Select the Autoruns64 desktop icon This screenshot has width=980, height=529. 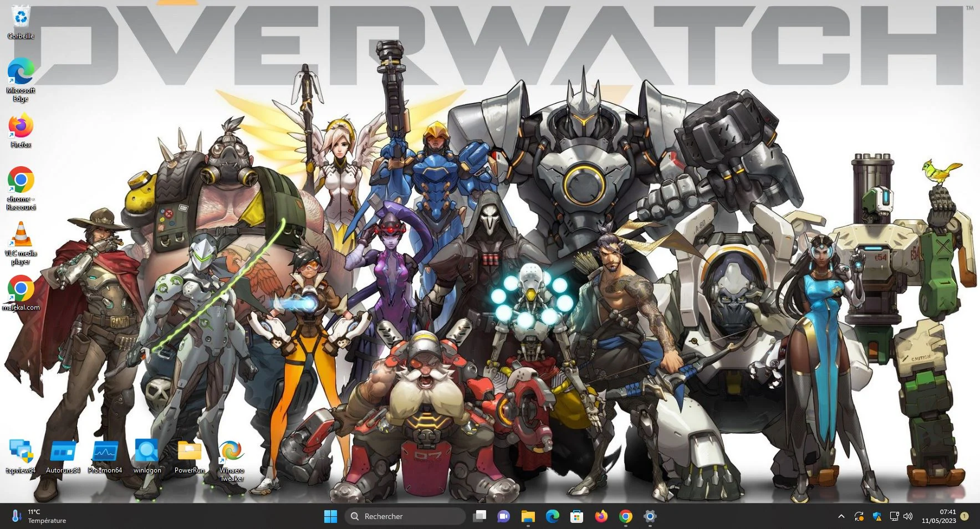click(63, 457)
